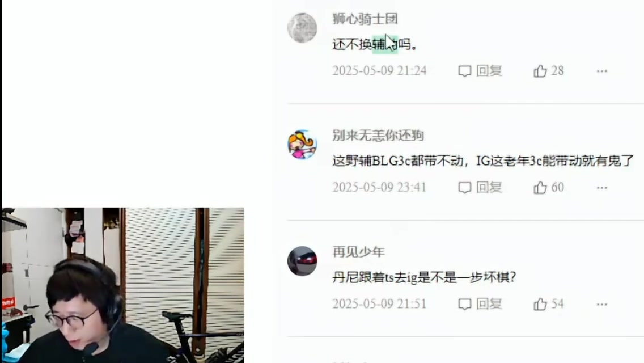
Task: Like the comment by 别来无恙你还狗
Action: click(540, 188)
